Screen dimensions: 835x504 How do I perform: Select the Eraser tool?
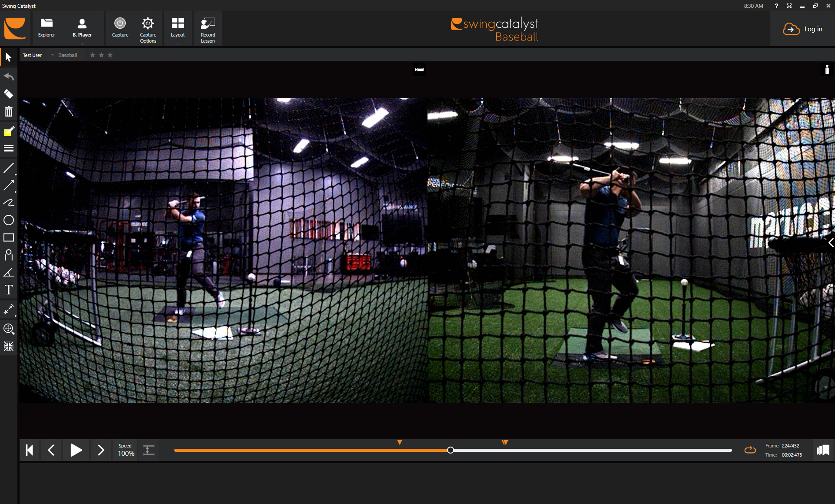(x=9, y=94)
